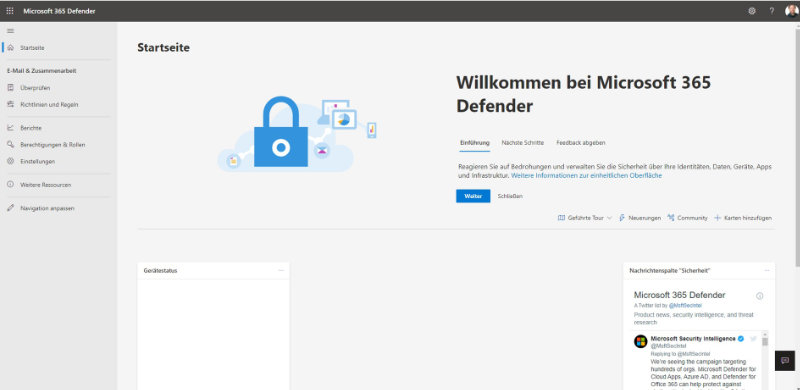Click the Geführte Tour map icon
The height and width of the screenshot is (390, 800).
point(561,218)
